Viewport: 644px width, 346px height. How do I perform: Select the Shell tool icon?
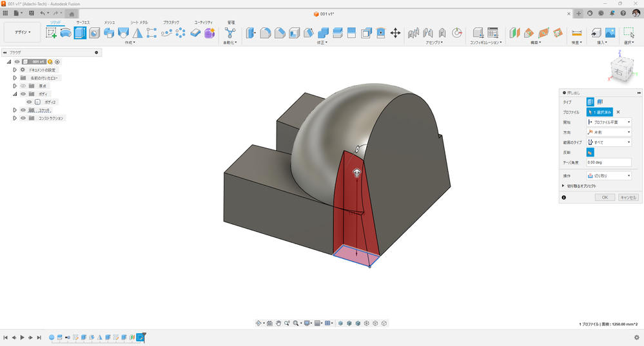point(294,33)
